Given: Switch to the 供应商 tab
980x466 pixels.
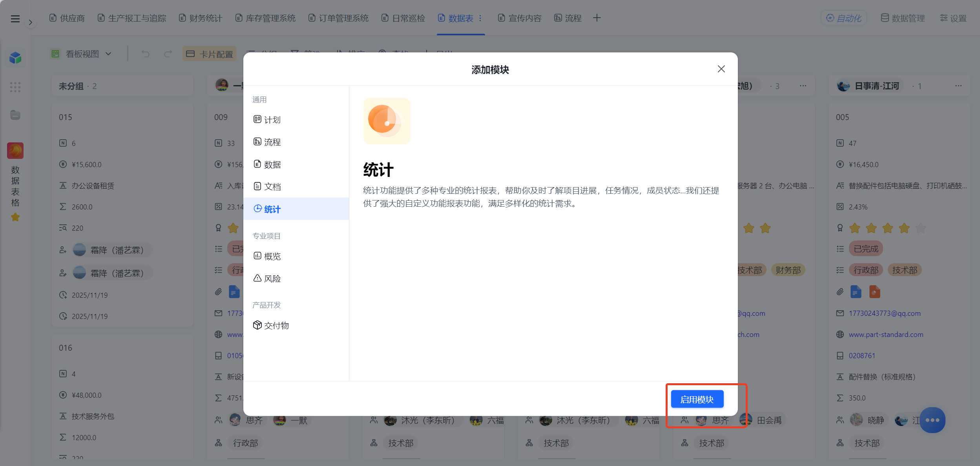Looking at the screenshot, I should coord(67,18).
